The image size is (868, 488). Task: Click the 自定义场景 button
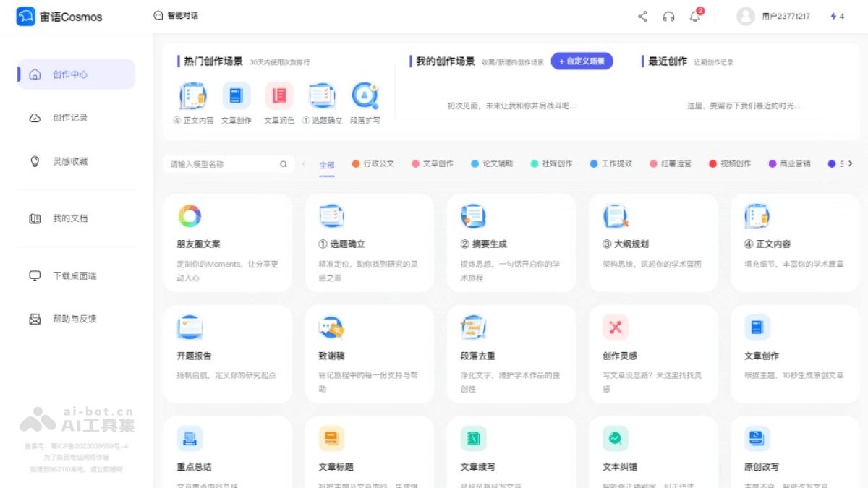582,61
